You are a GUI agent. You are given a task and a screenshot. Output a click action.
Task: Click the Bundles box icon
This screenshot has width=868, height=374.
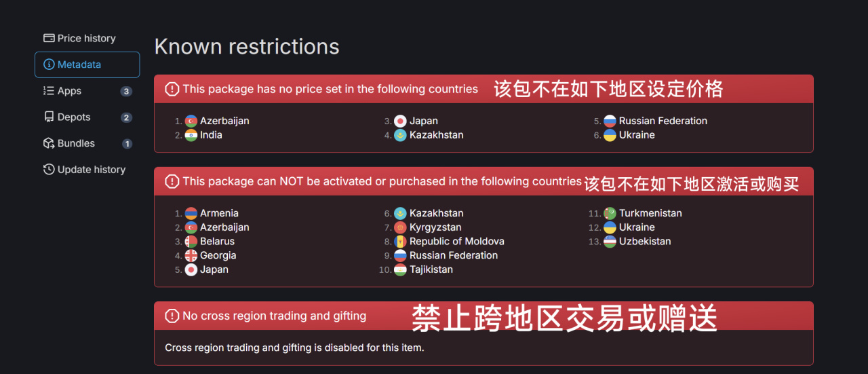pos(49,143)
